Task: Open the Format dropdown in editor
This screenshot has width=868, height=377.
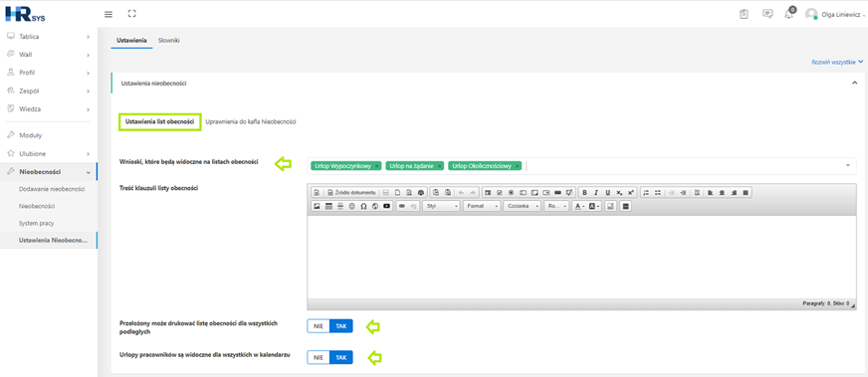Action: point(482,206)
